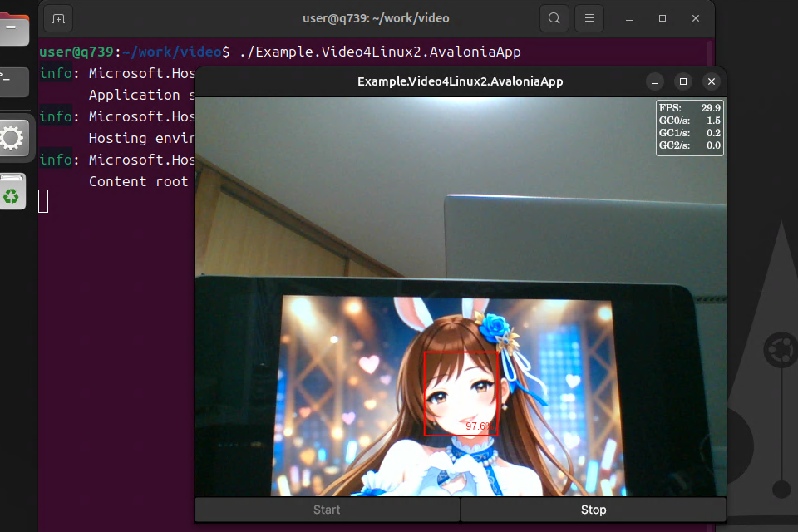The width and height of the screenshot is (798, 532).
Task: Click the grayed-out Start button
Action: 327,510
